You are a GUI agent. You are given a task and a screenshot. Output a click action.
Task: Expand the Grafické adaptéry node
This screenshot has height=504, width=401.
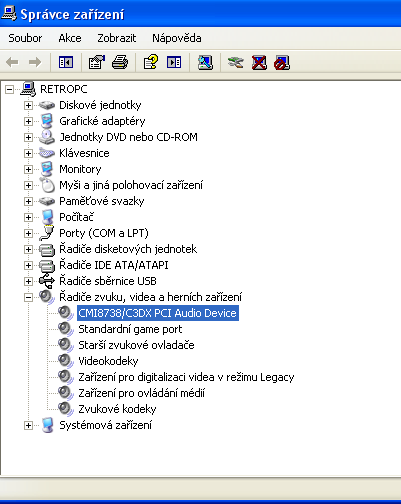(28, 121)
